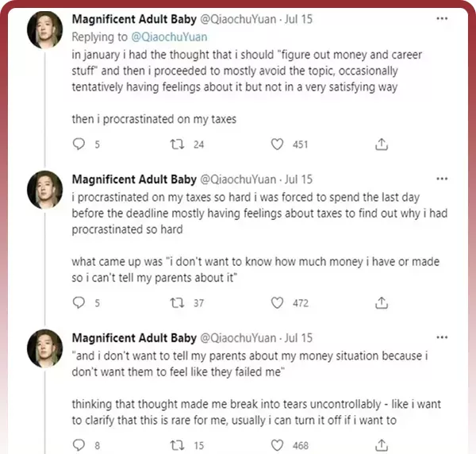
Task: Share the third tweet about parents
Action: (382, 445)
